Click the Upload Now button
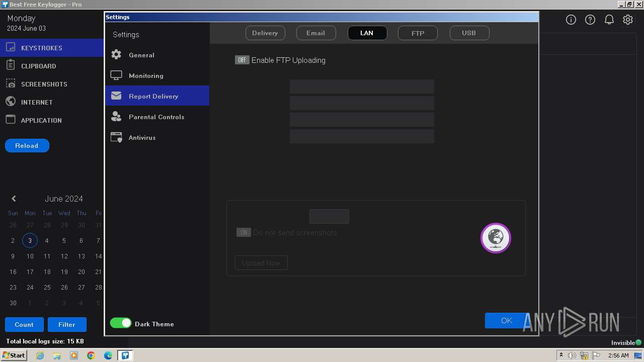This screenshot has width=644, height=362. coord(261,263)
